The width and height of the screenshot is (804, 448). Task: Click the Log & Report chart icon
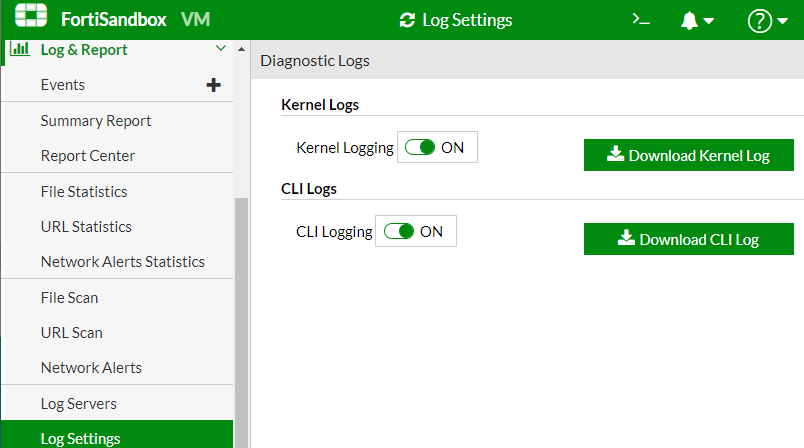[x=19, y=49]
